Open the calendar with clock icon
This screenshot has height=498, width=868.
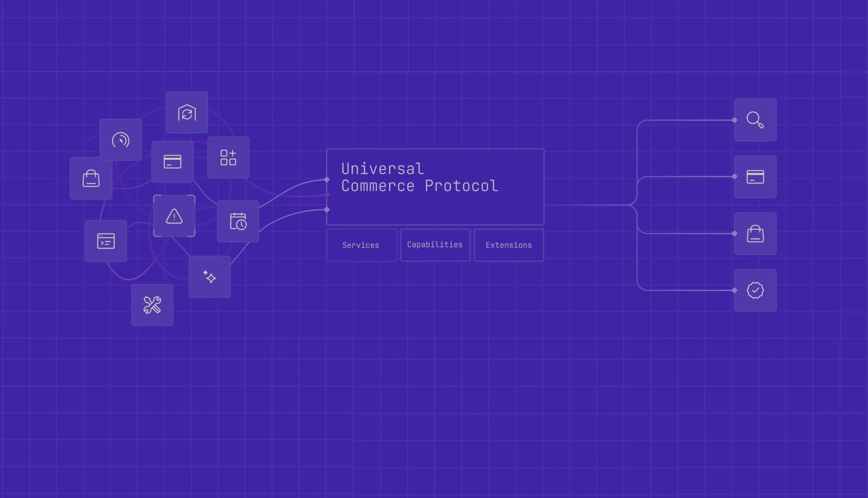point(238,221)
